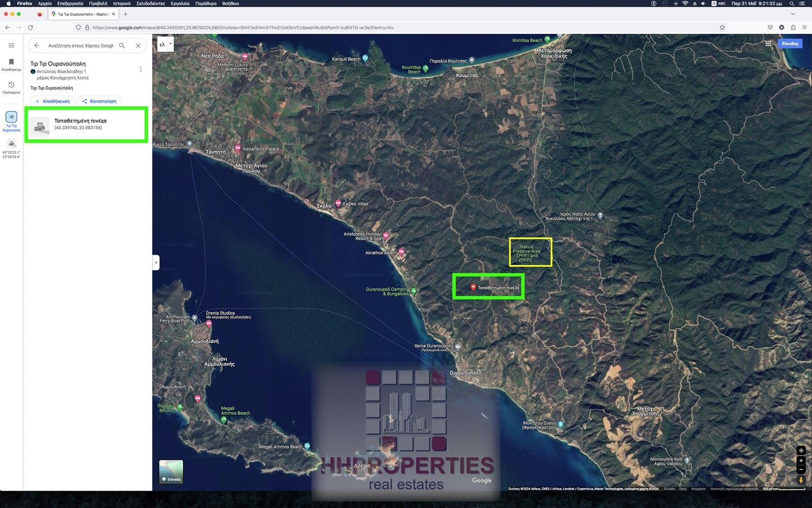Open the Εργαλεία menu in menu bar
This screenshot has height=508, width=812.
[180, 4]
